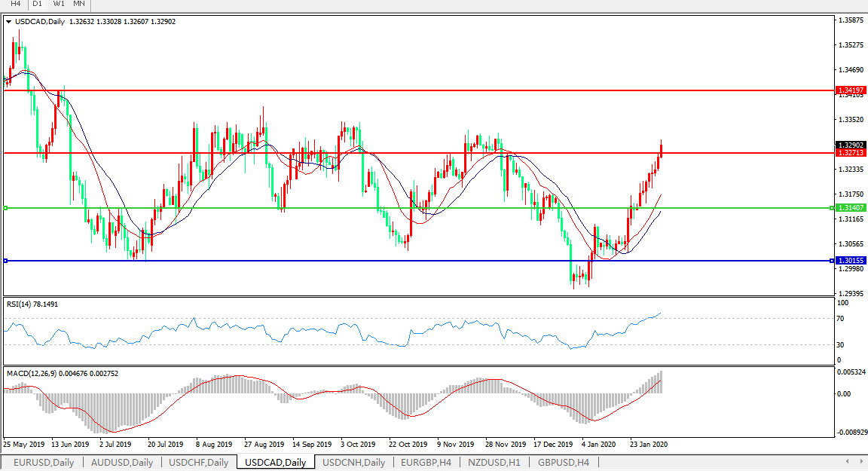Select the D1 timeframe button

[x=38, y=4]
